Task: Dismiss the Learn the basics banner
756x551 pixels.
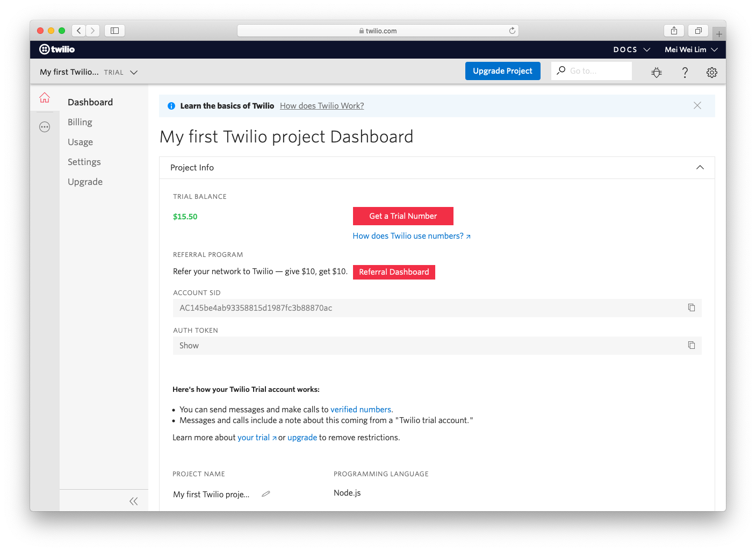Action: 697,106
